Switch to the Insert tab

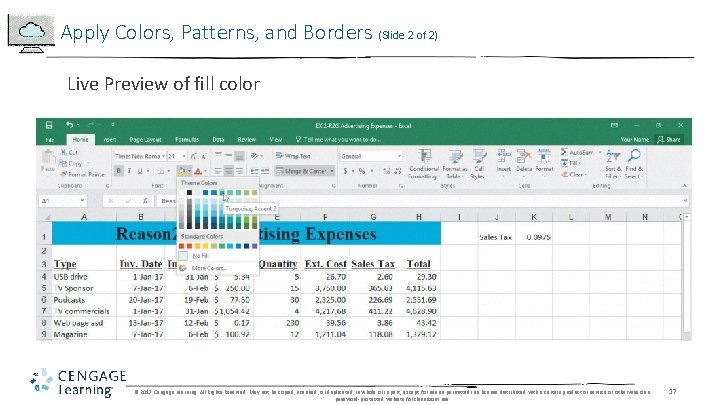click(x=109, y=140)
